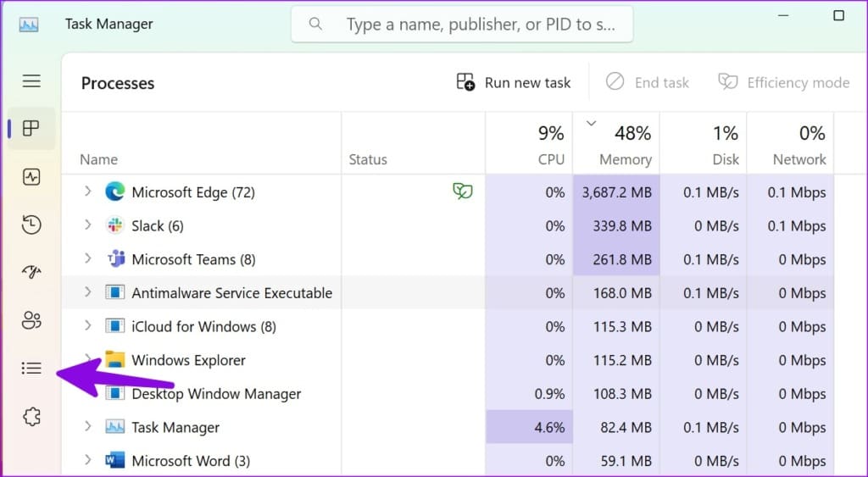Click the Microsoft Edge process icon
This screenshot has height=477, width=868.
[x=114, y=191]
